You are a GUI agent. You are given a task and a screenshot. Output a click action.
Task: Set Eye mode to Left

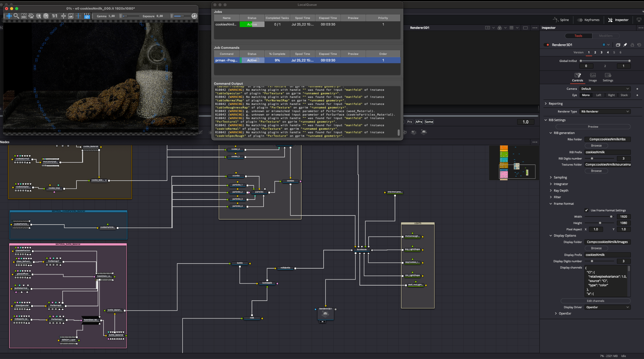pyautogui.click(x=598, y=95)
